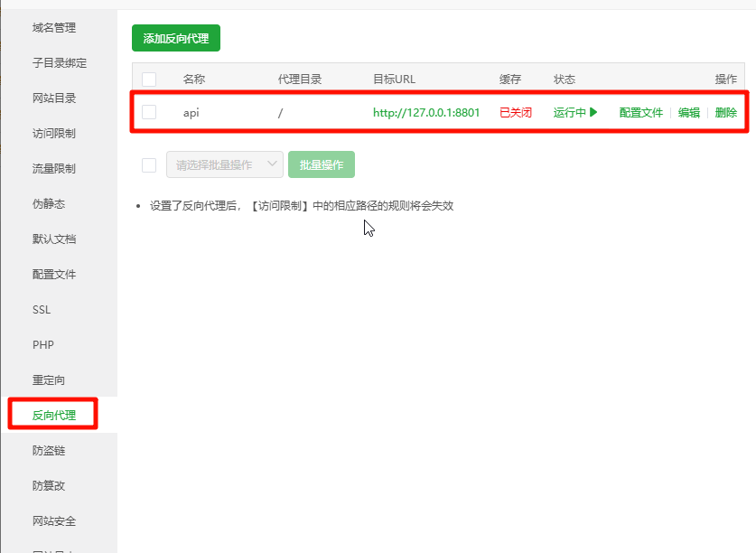Open the 配置文件 link for api proxy
The width and height of the screenshot is (756, 553).
click(641, 113)
